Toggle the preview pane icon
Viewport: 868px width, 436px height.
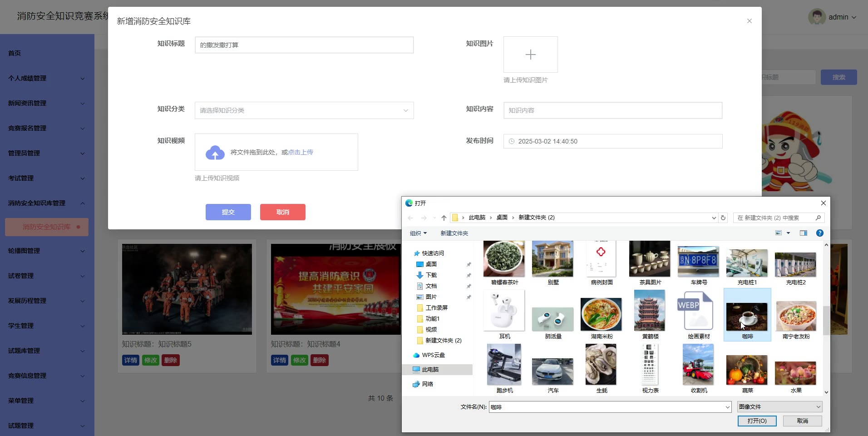pos(803,233)
